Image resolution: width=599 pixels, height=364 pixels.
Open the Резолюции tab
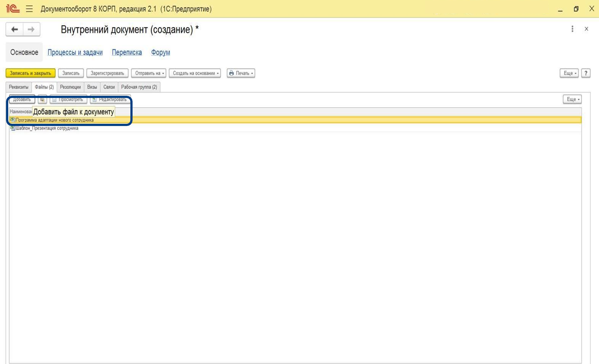(70, 87)
